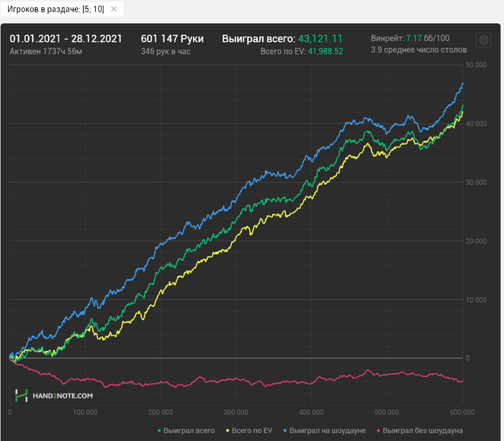Viewport: 504px width, 441px height.
Task: Remove the 'Игроков в раздаче: [5; 10]' filter
Action: coord(114,9)
